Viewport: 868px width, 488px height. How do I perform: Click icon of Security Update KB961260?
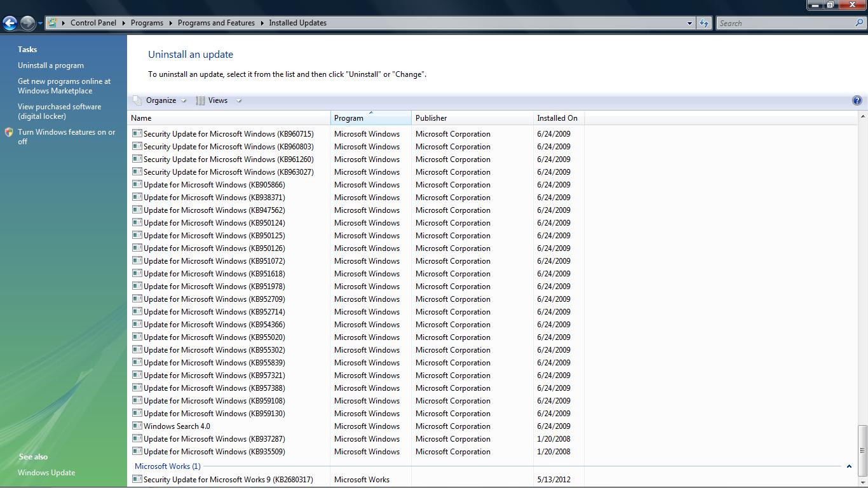137,159
